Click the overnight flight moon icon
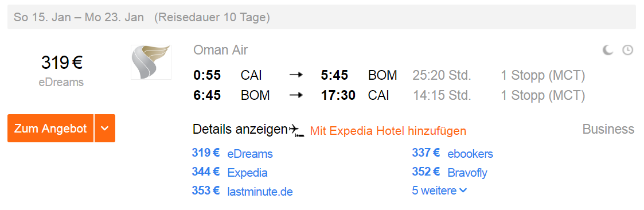644x210 pixels. [608, 50]
